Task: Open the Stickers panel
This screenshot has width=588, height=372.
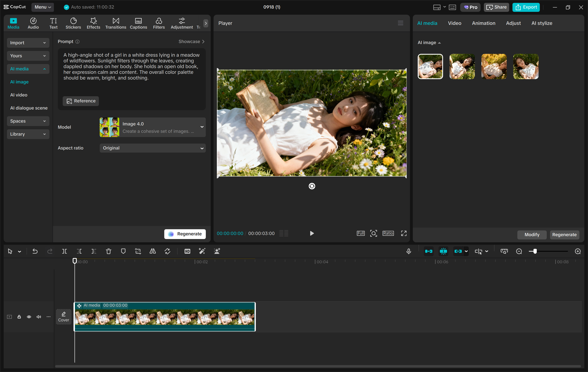Action: point(73,23)
